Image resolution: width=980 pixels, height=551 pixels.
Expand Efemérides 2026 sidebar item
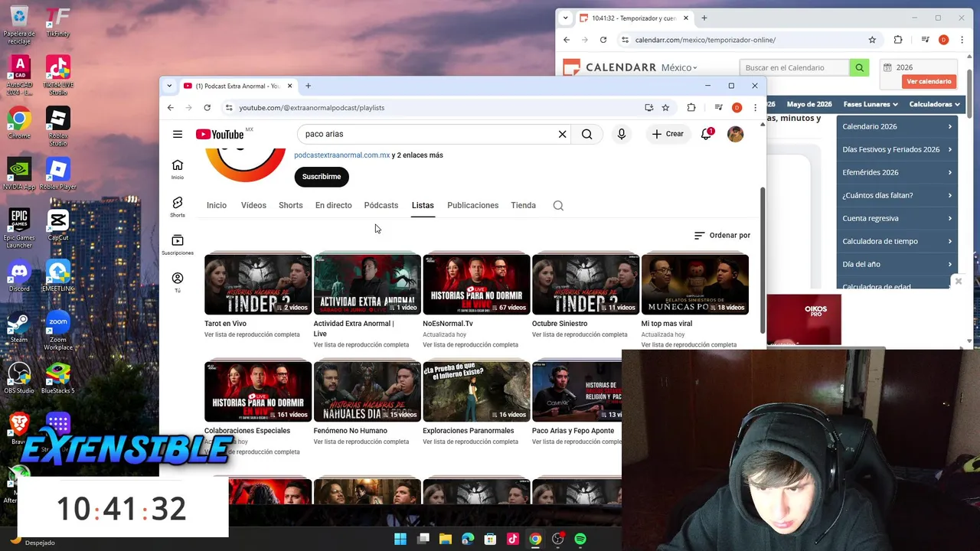896,172
